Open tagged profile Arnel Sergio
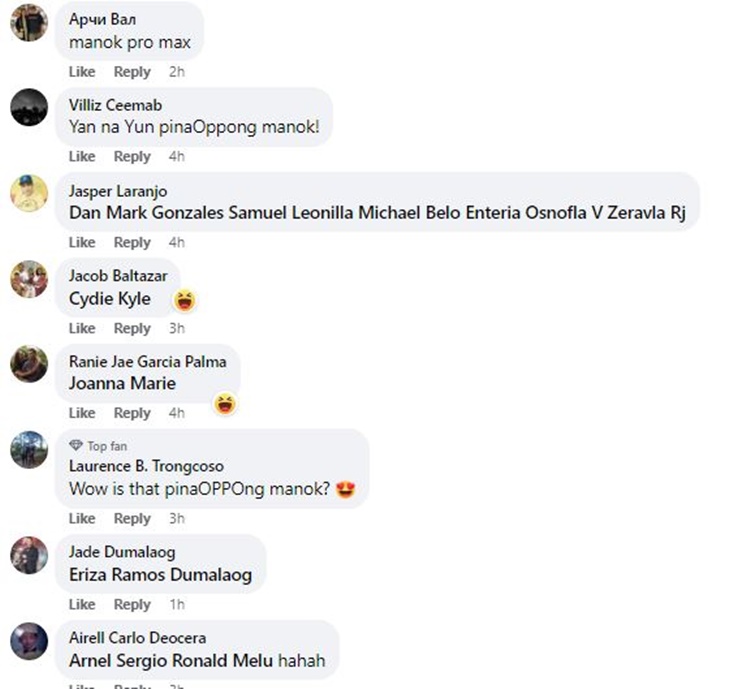 click(118, 661)
